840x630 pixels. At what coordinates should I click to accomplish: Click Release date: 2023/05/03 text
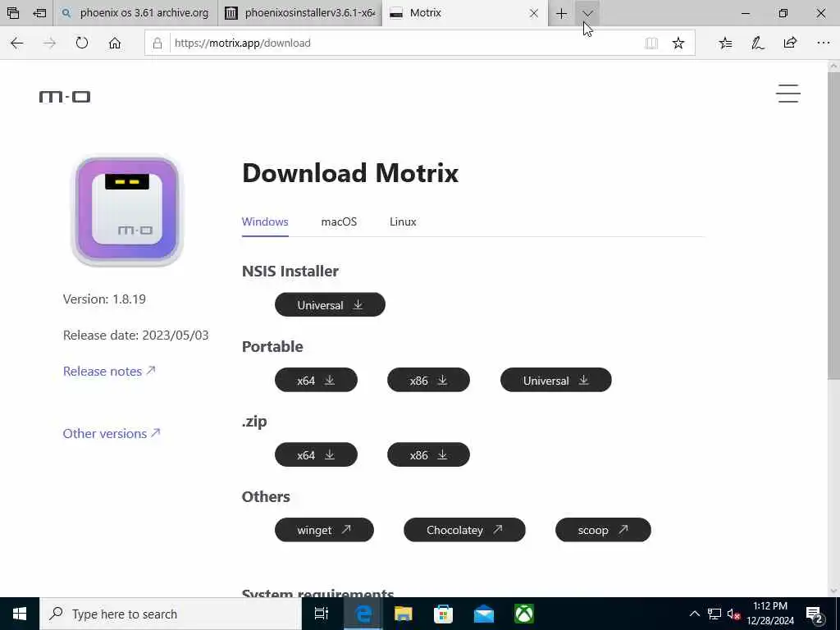(x=135, y=336)
